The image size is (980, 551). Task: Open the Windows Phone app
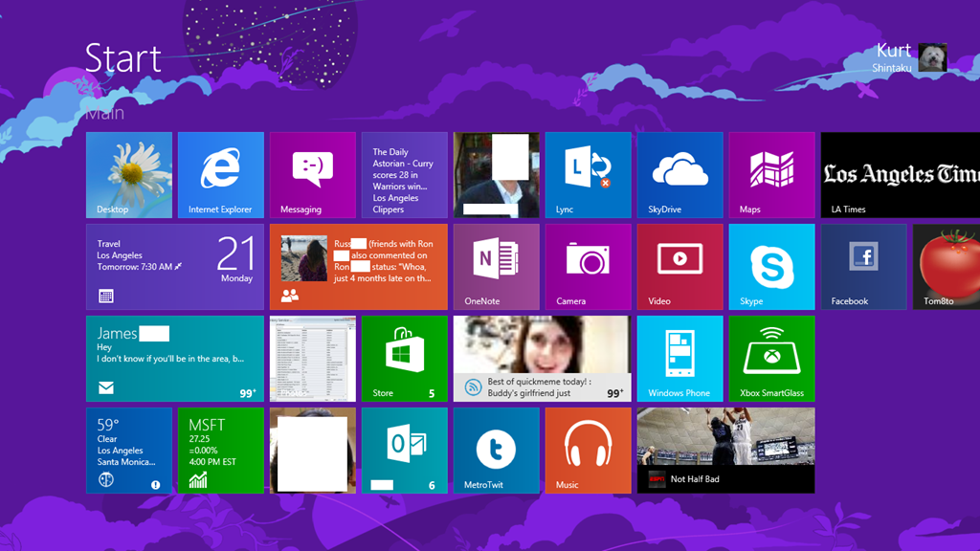coord(679,359)
